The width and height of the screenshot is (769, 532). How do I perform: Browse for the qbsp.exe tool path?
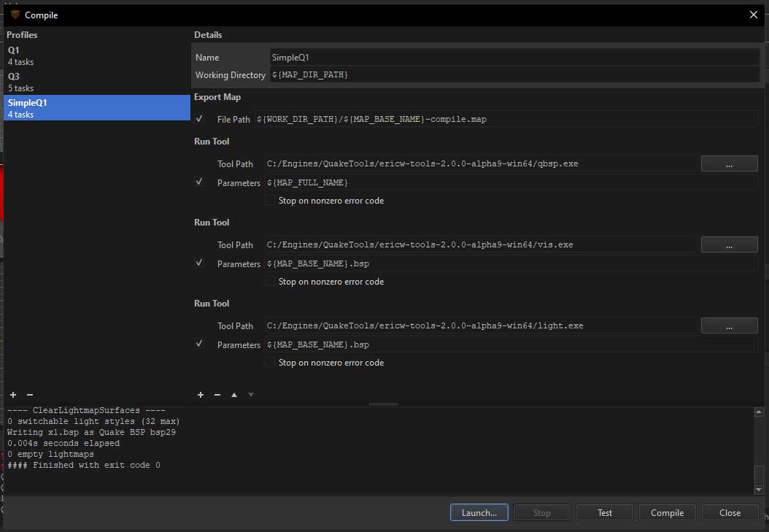click(730, 163)
